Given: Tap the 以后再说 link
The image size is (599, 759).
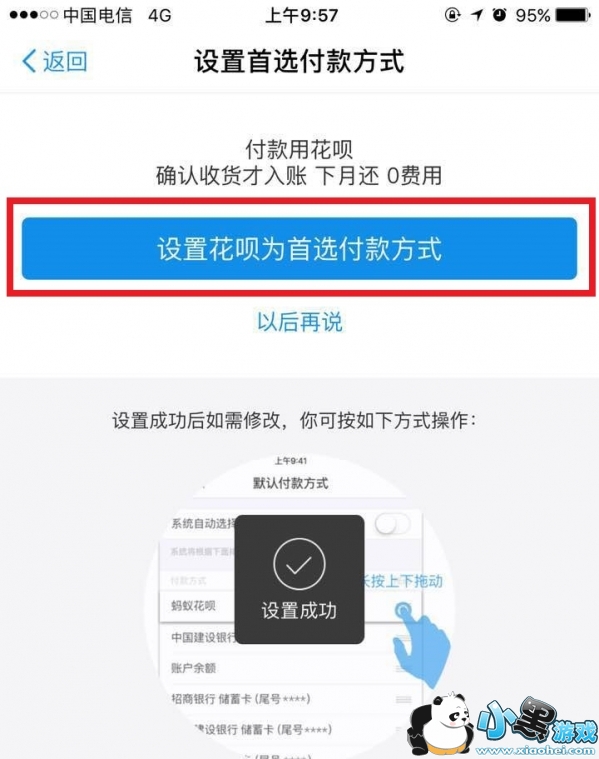Looking at the screenshot, I should pyautogui.click(x=299, y=322).
